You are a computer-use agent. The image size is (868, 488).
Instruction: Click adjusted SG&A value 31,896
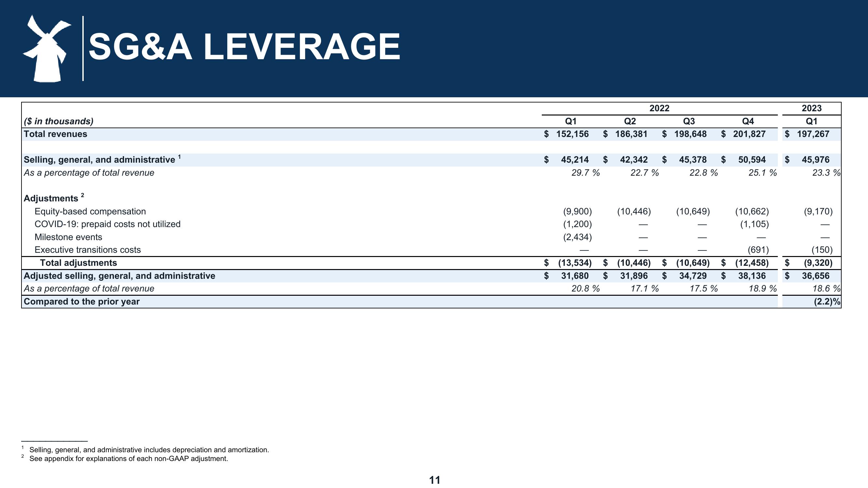634,276
